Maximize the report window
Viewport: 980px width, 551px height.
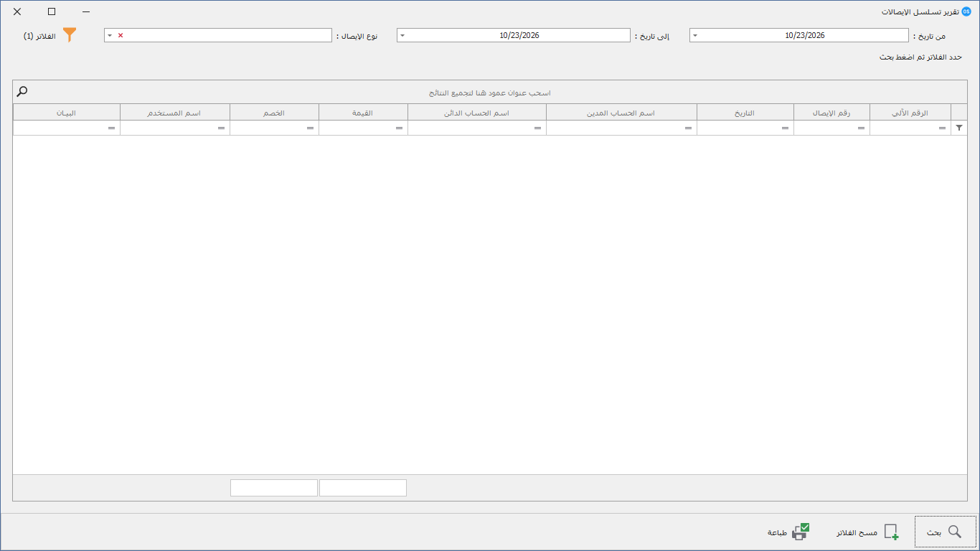coord(52,11)
